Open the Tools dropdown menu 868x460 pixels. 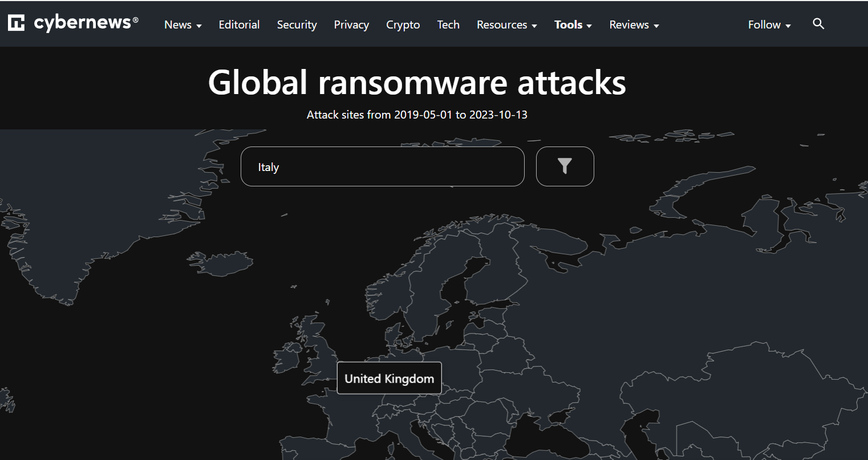573,25
